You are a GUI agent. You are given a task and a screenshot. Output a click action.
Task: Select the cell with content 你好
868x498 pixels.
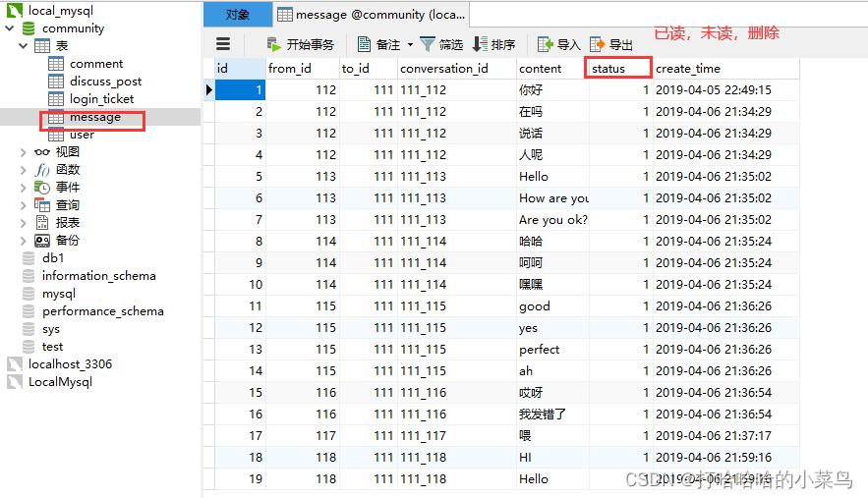[x=552, y=89]
